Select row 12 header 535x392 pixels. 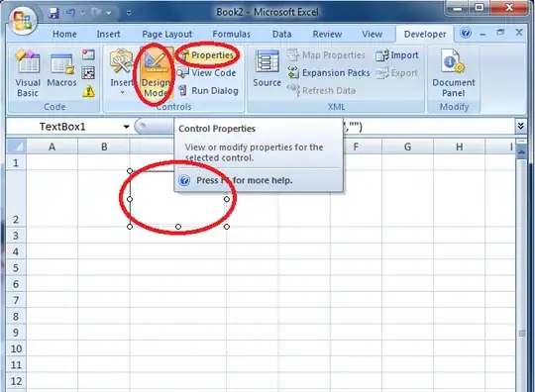point(16,381)
